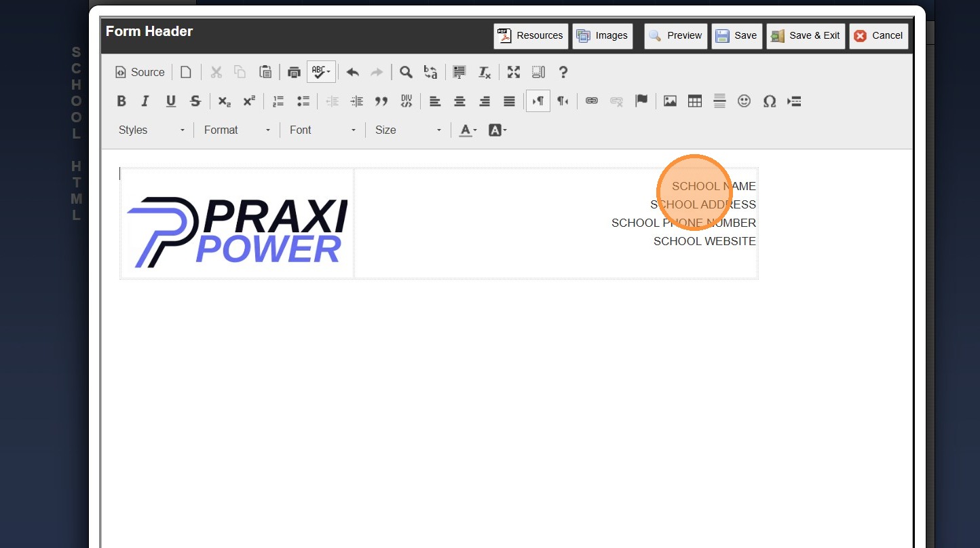The image size is (980, 548).
Task: Align text to the right
Action: (485, 101)
